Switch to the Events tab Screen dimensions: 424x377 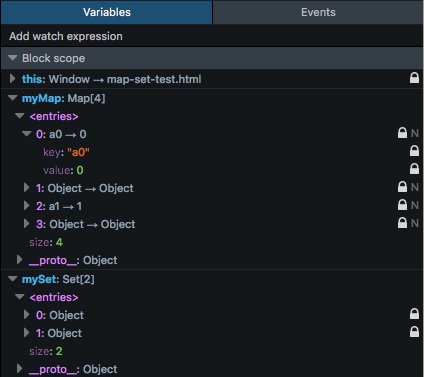[x=318, y=12]
